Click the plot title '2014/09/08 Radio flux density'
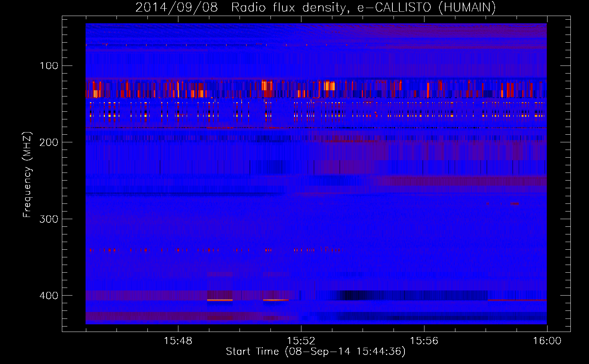 click(x=241, y=8)
